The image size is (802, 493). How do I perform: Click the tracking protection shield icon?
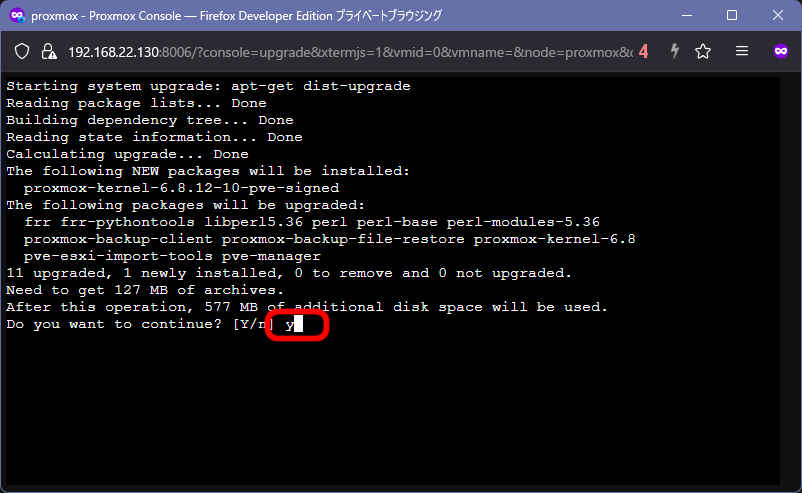(x=22, y=51)
